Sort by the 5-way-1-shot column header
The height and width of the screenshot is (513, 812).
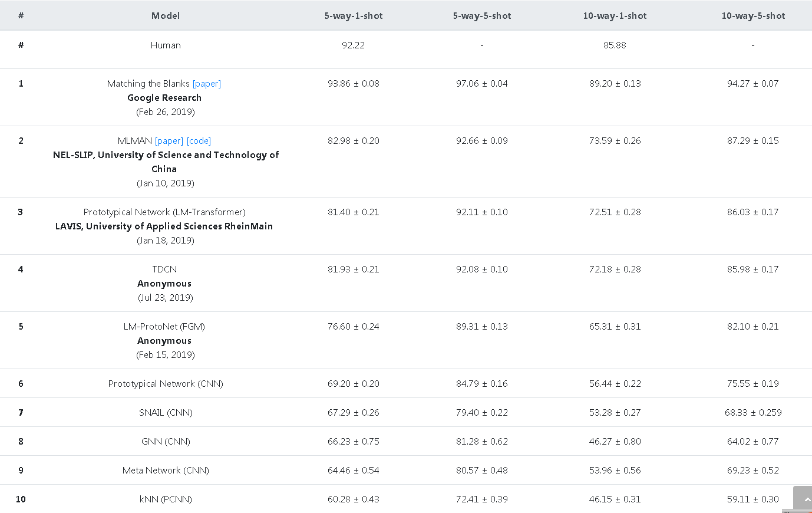pyautogui.click(x=354, y=15)
